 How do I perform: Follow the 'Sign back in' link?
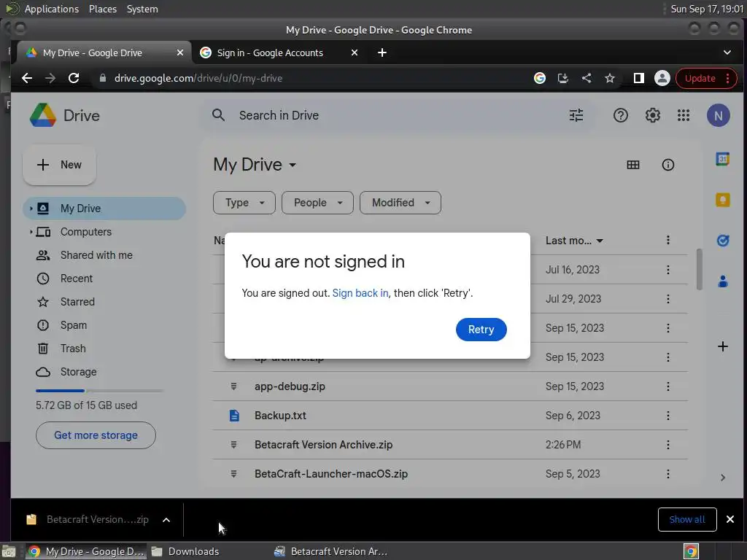click(360, 293)
